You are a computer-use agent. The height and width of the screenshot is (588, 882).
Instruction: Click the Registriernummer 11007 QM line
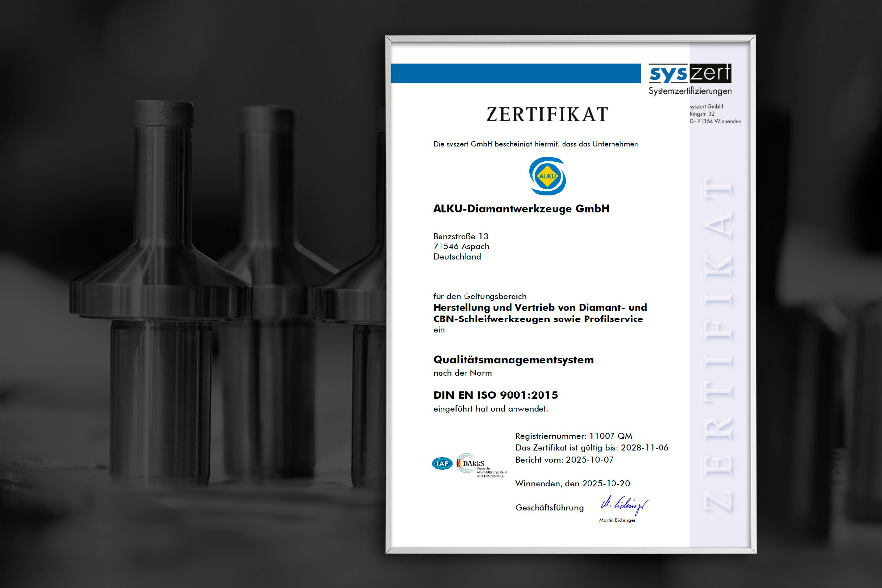pos(573,436)
